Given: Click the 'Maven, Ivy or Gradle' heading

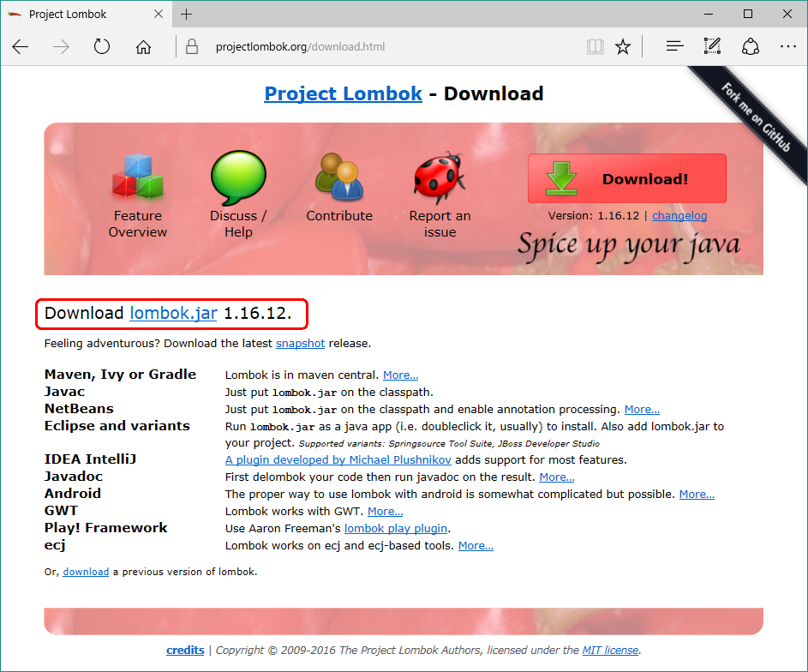Looking at the screenshot, I should click(x=120, y=374).
